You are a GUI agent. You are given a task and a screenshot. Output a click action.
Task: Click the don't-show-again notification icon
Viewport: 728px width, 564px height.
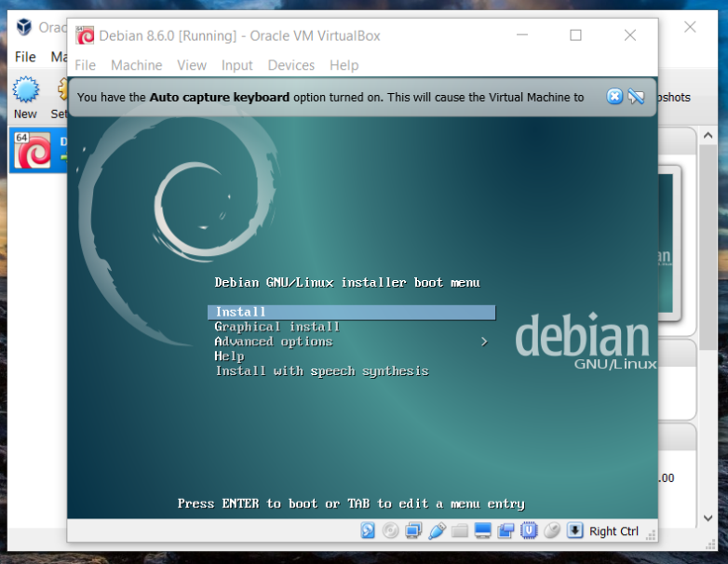click(x=636, y=97)
